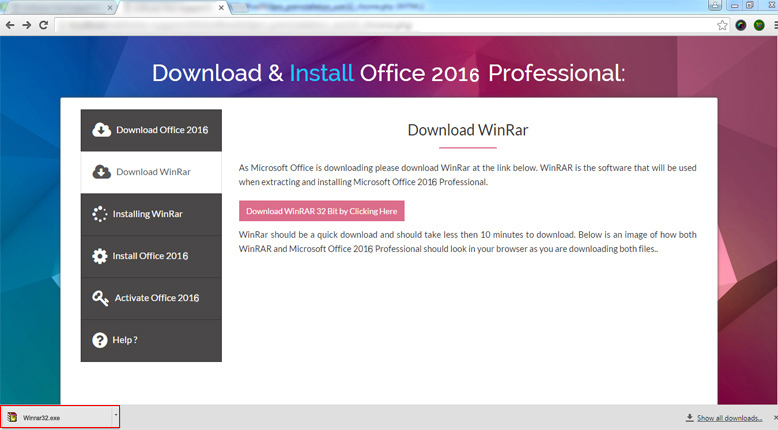Viewport: 778px width, 430px height.
Task: Bookmark this page with the star icon
Action: tap(722, 25)
